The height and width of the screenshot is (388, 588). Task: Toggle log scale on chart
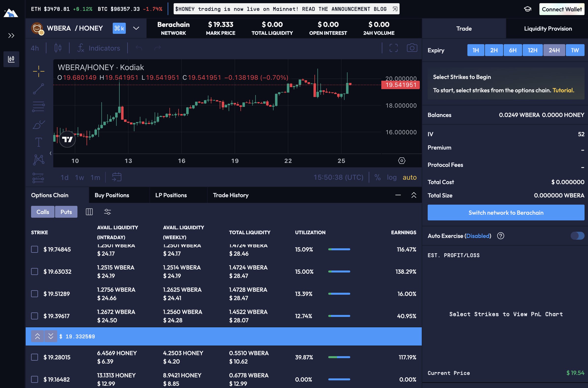(x=392, y=177)
